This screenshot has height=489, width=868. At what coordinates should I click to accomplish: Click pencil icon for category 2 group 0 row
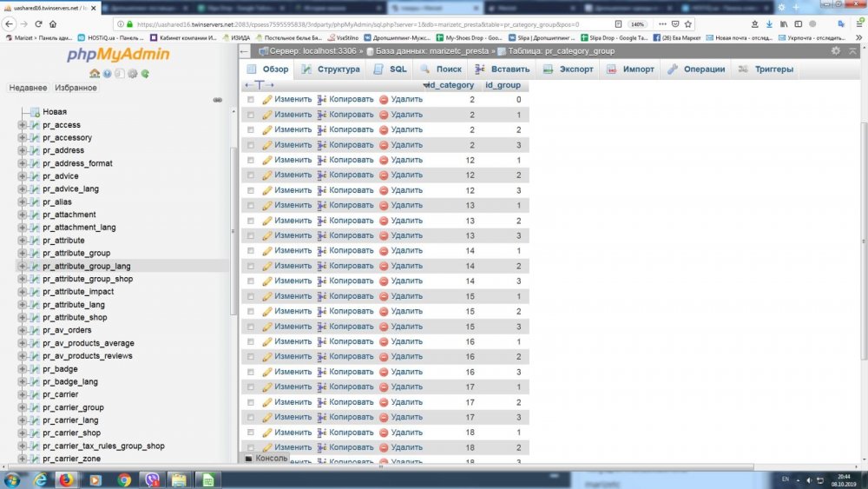pos(267,100)
